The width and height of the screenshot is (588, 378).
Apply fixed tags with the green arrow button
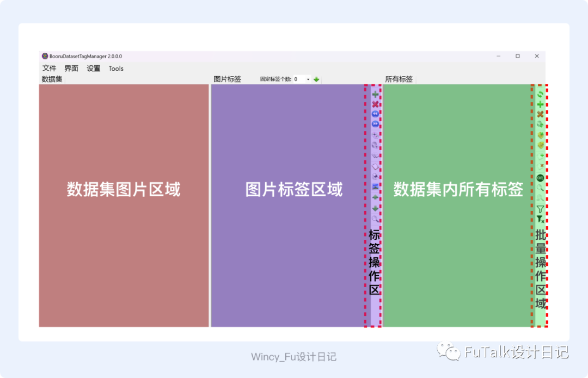pos(316,78)
